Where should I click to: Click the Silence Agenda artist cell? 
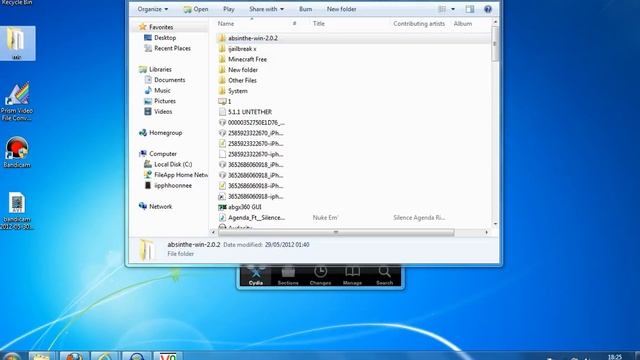(x=419, y=218)
